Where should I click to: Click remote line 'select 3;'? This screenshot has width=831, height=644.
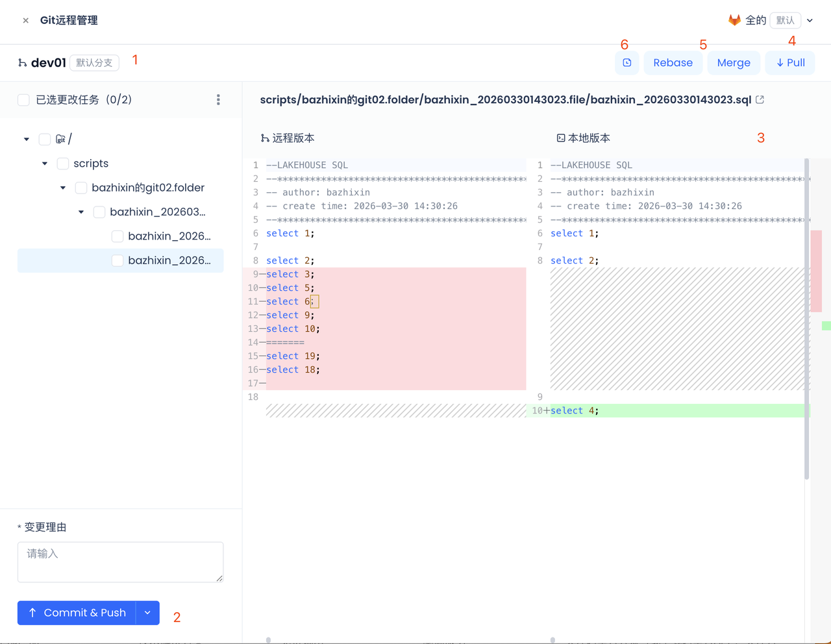click(290, 274)
